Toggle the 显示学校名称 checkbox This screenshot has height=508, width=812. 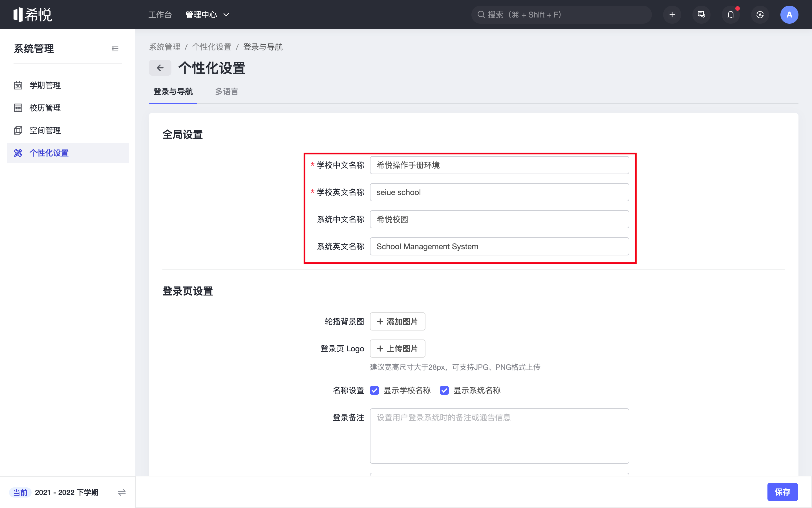pyautogui.click(x=374, y=390)
